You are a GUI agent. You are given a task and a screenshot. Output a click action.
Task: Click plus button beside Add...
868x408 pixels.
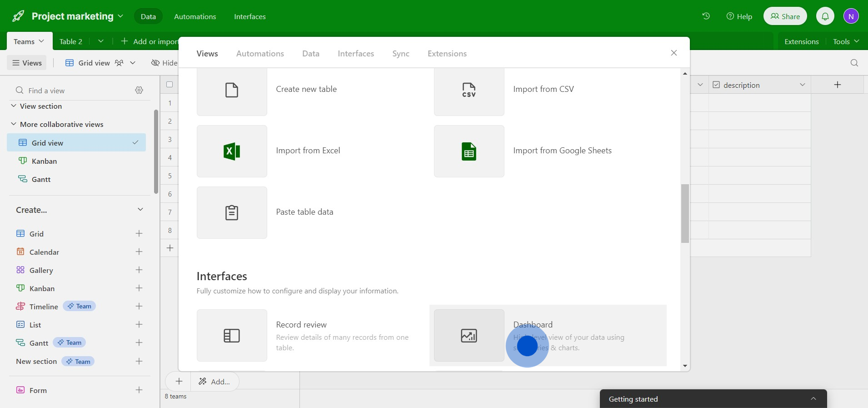click(179, 381)
